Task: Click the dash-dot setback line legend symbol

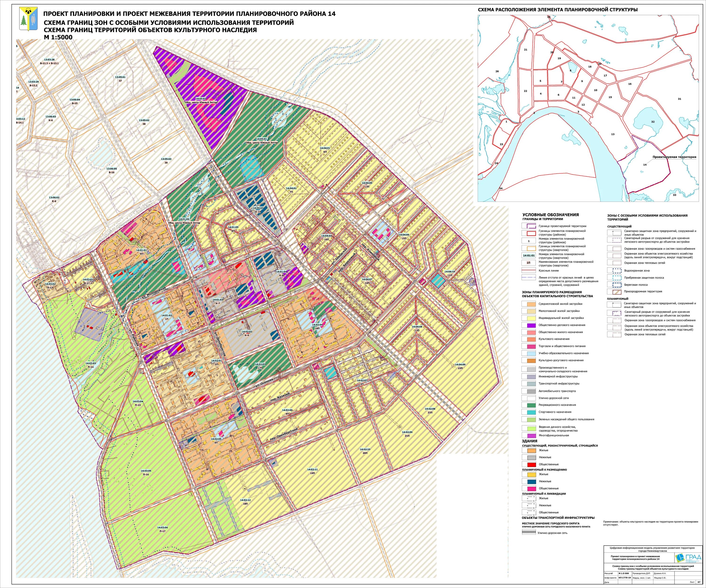Action: click(x=529, y=278)
